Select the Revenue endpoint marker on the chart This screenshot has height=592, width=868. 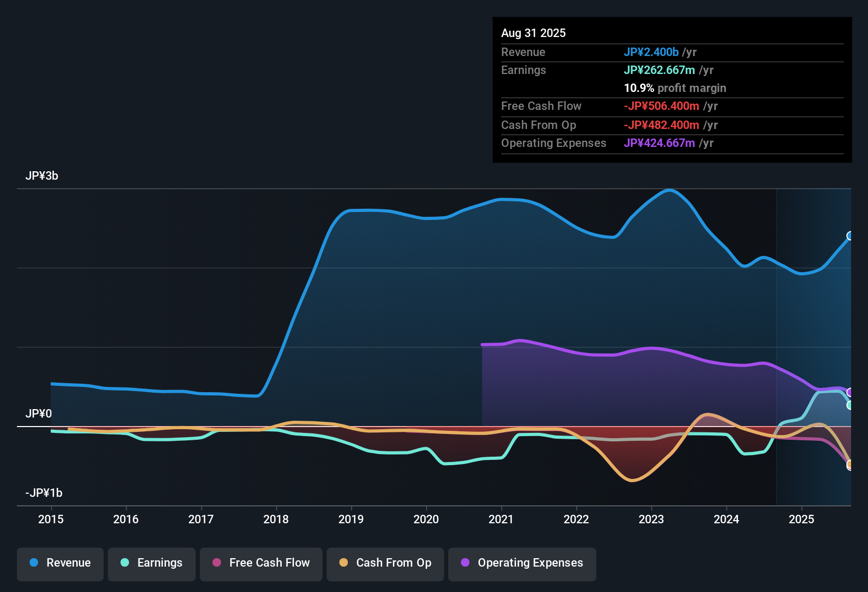[x=849, y=236]
